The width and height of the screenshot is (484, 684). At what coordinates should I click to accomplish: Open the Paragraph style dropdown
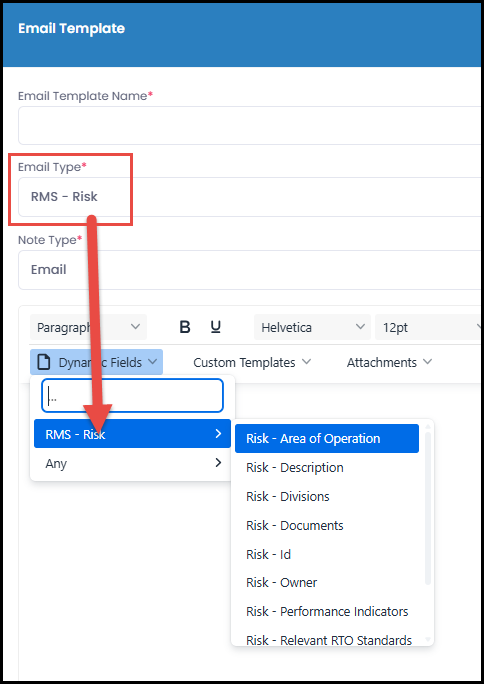click(x=89, y=327)
